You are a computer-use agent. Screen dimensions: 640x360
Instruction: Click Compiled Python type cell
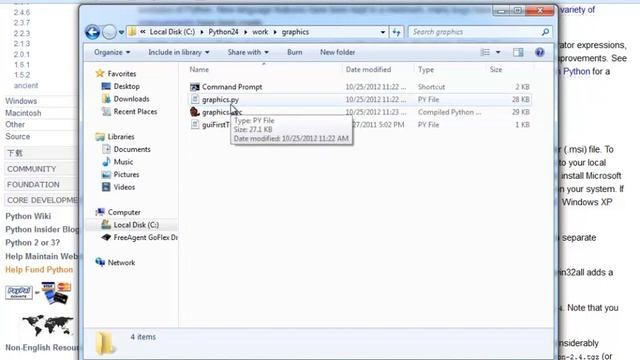tap(449, 112)
